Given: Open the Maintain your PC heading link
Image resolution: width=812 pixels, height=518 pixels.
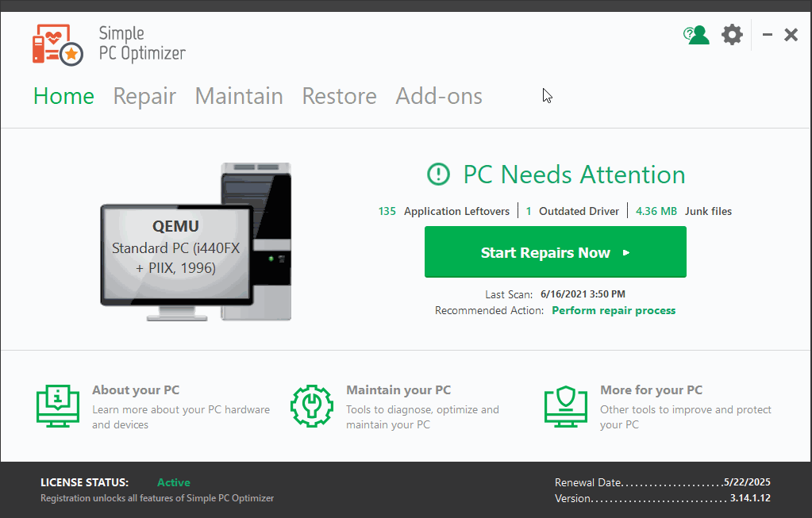Looking at the screenshot, I should [398, 390].
